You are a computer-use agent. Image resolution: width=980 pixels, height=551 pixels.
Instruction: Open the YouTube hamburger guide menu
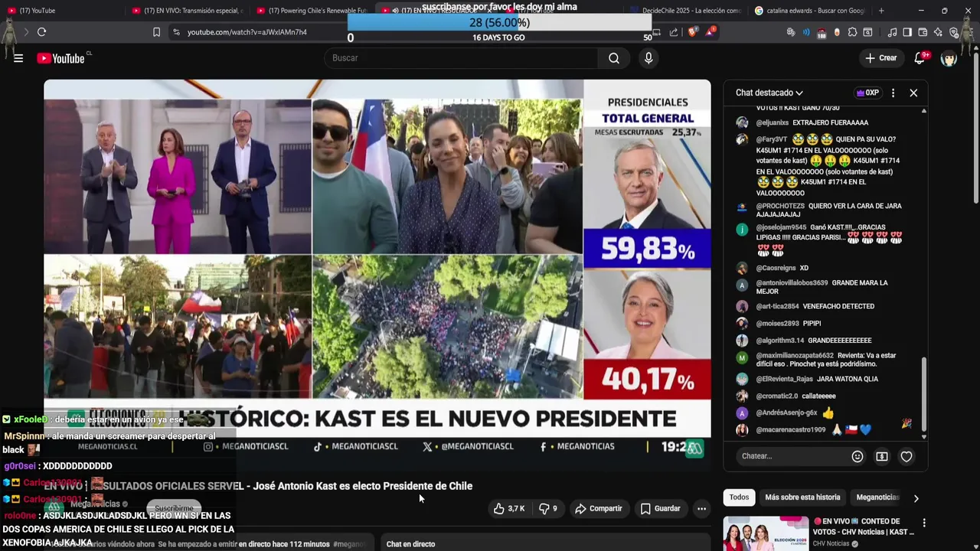(18, 58)
